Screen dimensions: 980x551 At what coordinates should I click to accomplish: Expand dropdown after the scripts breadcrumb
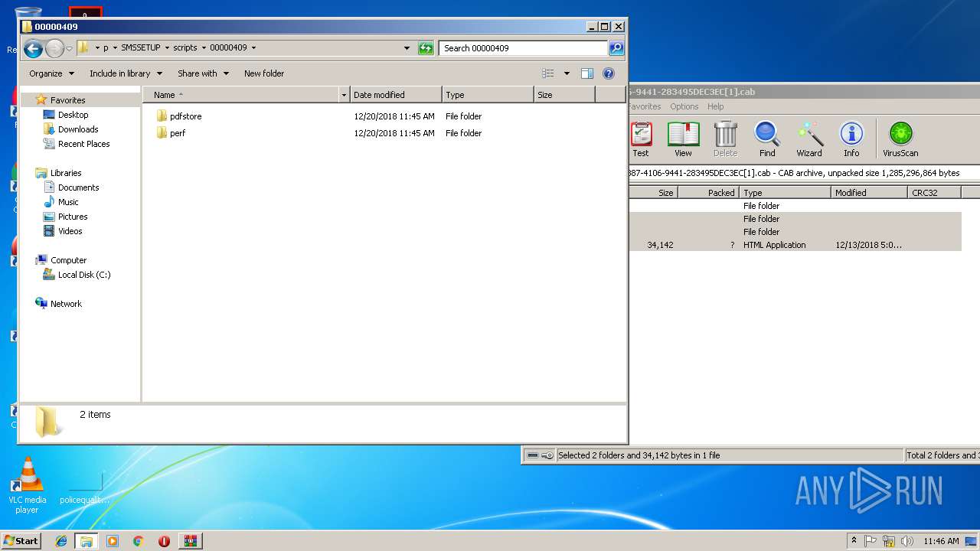204,47
